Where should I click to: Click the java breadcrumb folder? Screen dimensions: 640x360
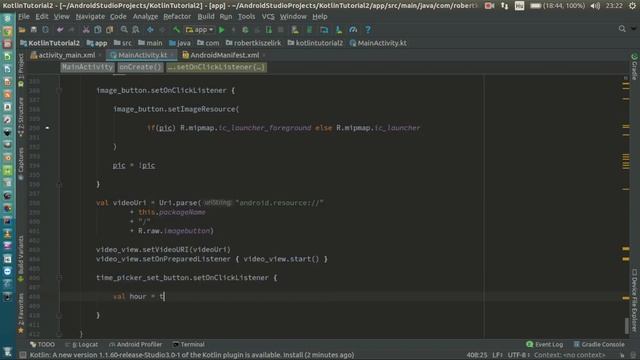180,43
